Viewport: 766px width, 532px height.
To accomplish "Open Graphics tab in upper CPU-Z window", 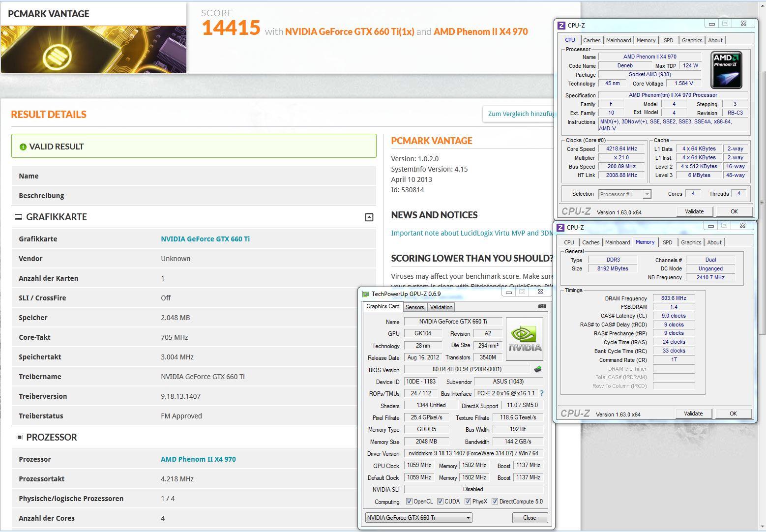I will [692, 40].
